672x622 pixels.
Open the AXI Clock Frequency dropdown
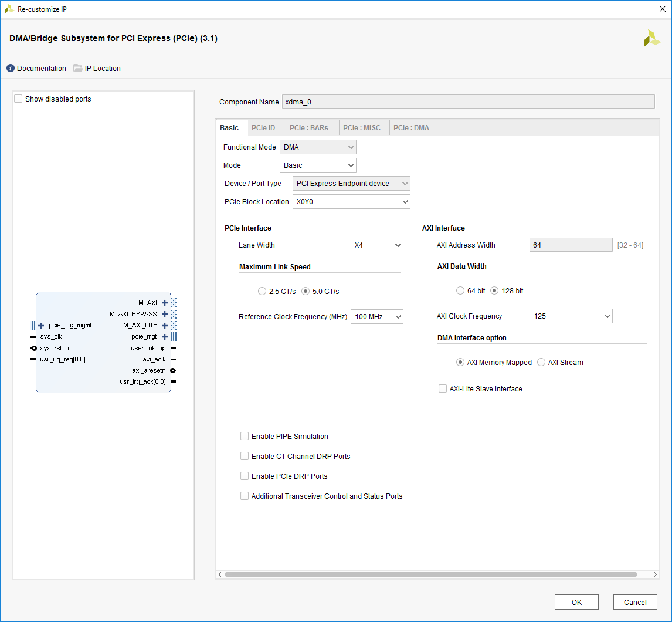coord(571,316)
